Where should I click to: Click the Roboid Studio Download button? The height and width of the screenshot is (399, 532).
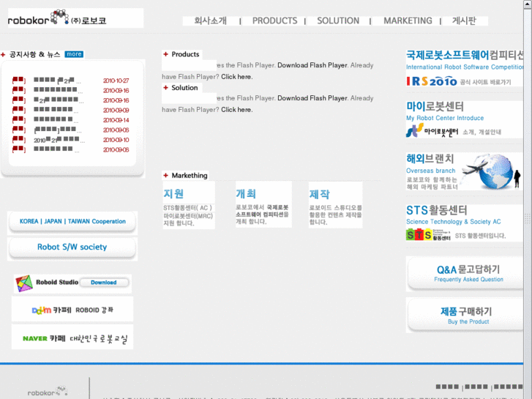104,283
